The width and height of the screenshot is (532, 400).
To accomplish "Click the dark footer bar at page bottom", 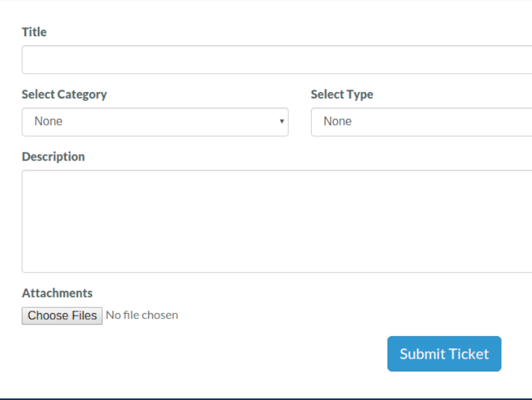I will tap(266, 399).
